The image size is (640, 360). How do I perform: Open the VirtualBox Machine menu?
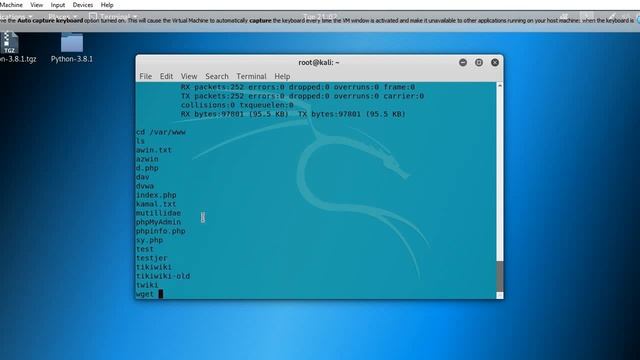point(11,5)
